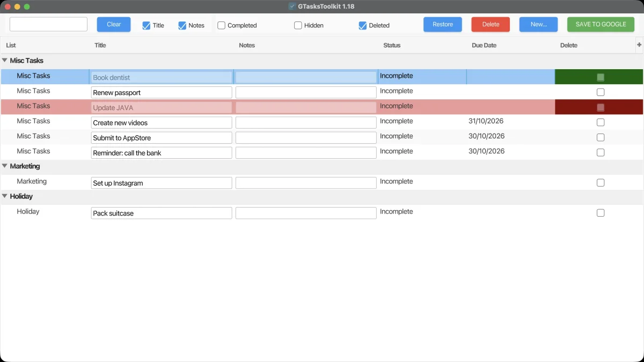Collapse the Misc Tasks group
Image resolution: width=644 pixels, height=362 pixels.
tap(5, 61)
